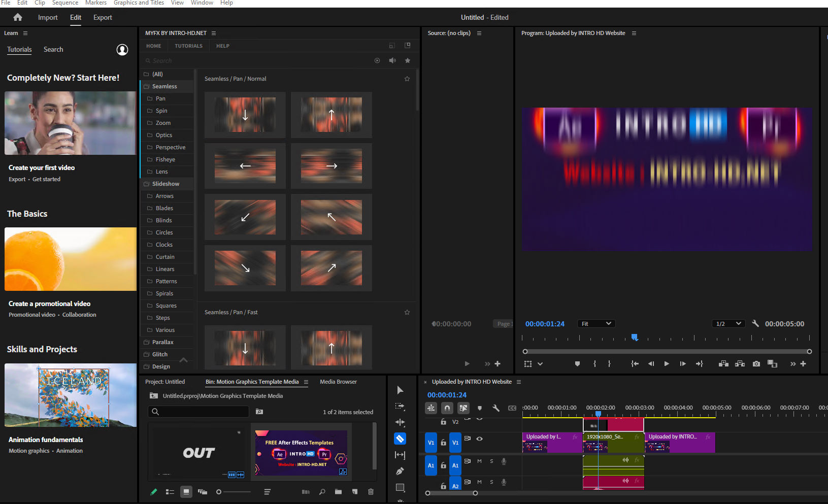Screen dimensions: 828x504
Task: Select the Pen tool
Action: click(x=400, y=471)
